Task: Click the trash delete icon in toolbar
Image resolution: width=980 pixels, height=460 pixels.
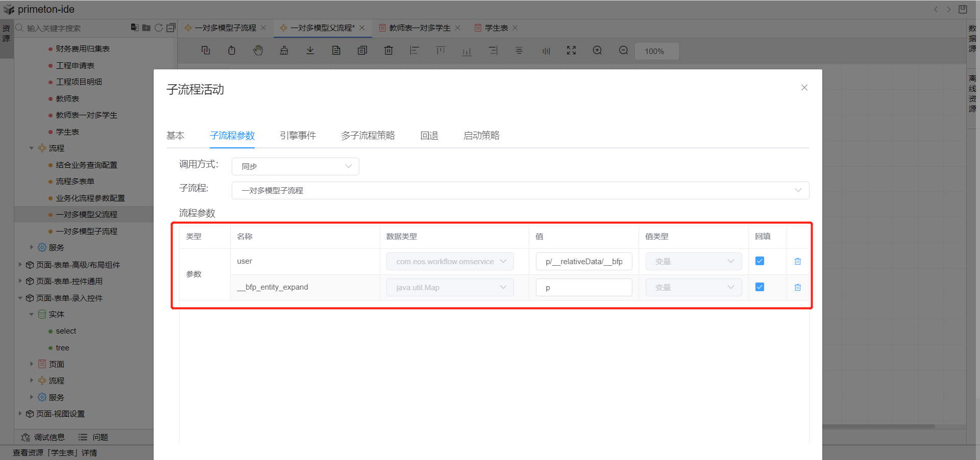Action: point(388,50)
